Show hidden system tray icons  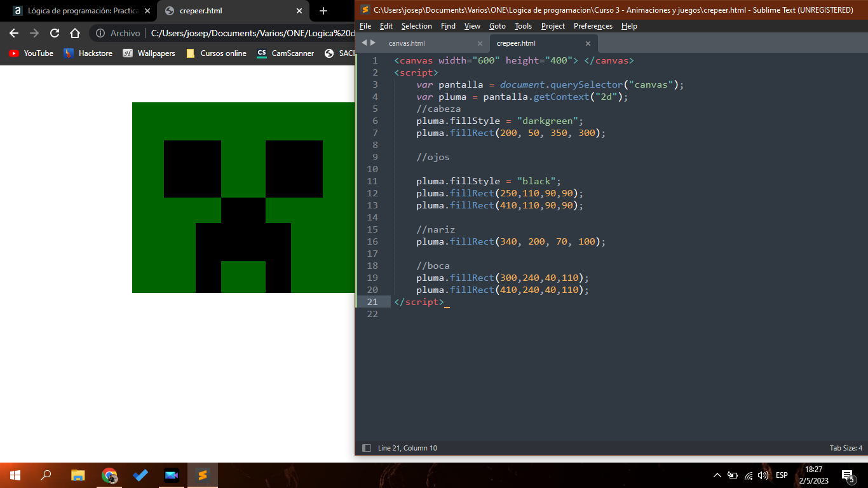pyautogui.click(x=717, y=475)
